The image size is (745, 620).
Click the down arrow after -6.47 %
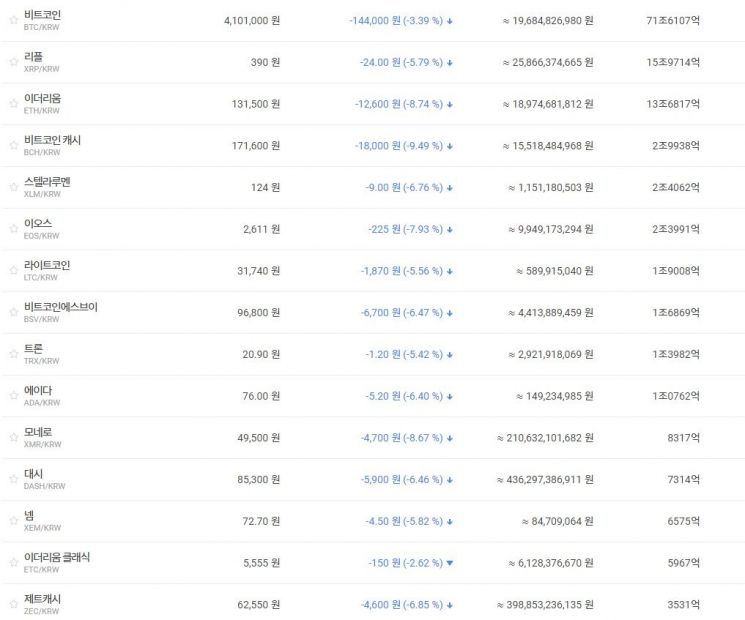pos(449,313)
